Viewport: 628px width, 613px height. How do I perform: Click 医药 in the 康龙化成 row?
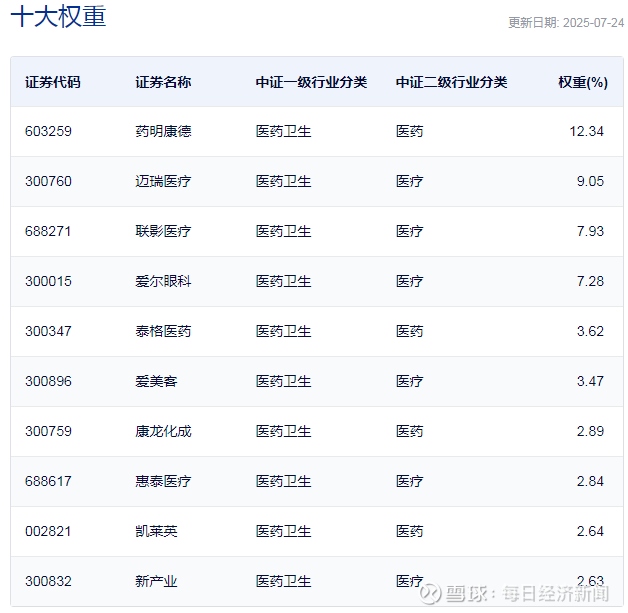coord(410,432)
